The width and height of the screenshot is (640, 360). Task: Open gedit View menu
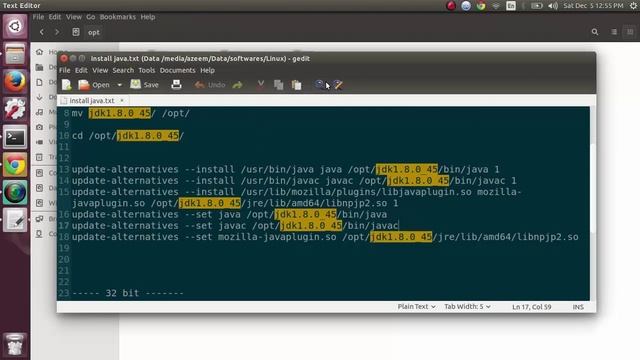tap(100, 70)
